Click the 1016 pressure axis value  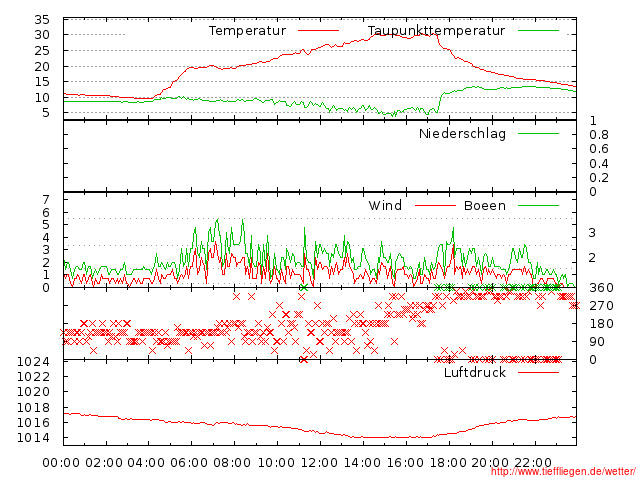(33, 422)
